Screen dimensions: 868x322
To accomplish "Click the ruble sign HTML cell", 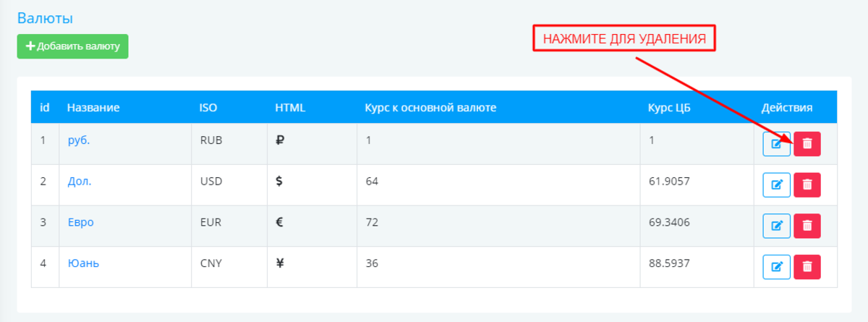I will click(281, 141).
